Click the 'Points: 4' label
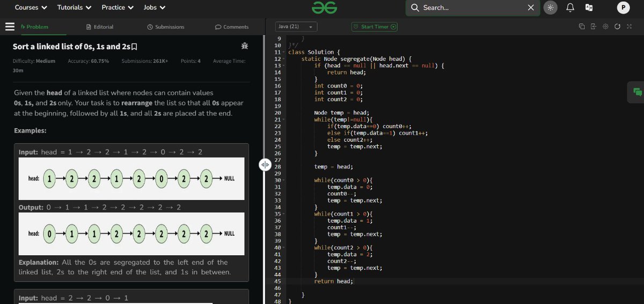This screenshot has height=304, width=644. tap(191, 61)
